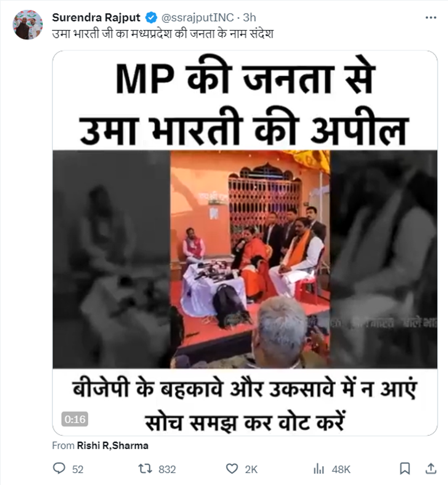Click the Hindi tweet caption text
448x485 pixels.
click(162, 34)
